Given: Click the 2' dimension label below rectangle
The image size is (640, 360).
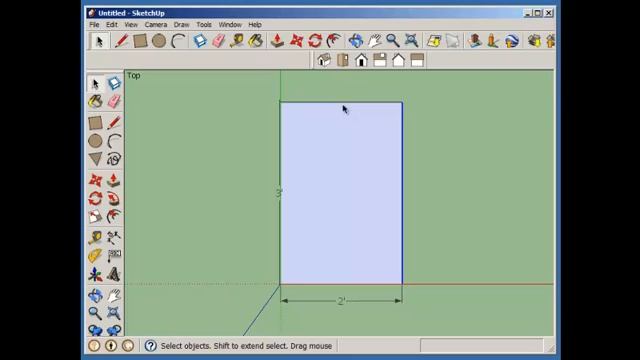Looking at the screenshot, I should pyautogui.click(x=341, y=301).
